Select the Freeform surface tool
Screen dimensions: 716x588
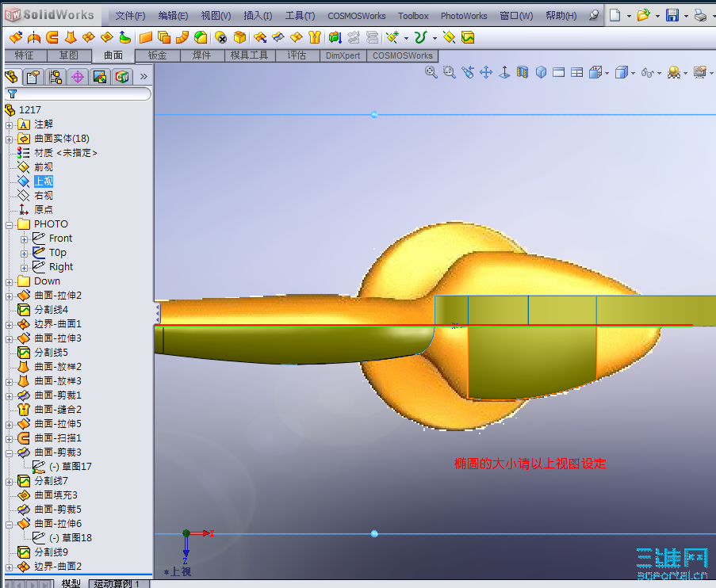coord(124,37)
